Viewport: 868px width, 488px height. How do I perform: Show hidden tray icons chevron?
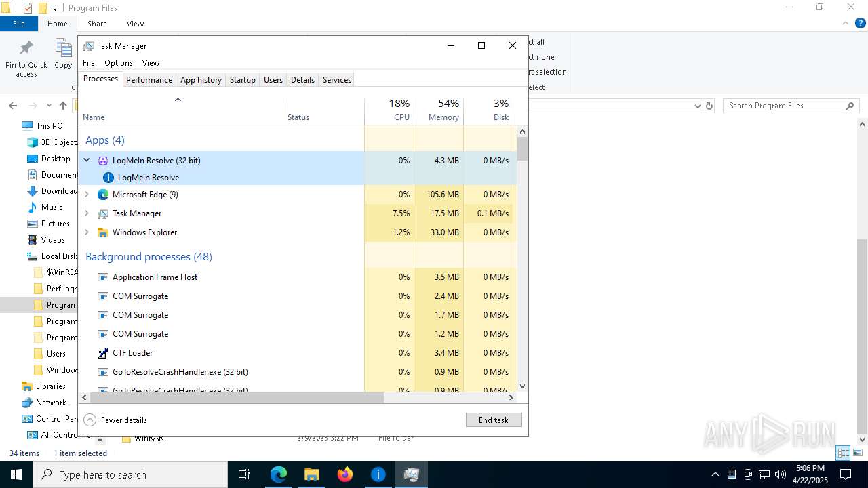715,474
